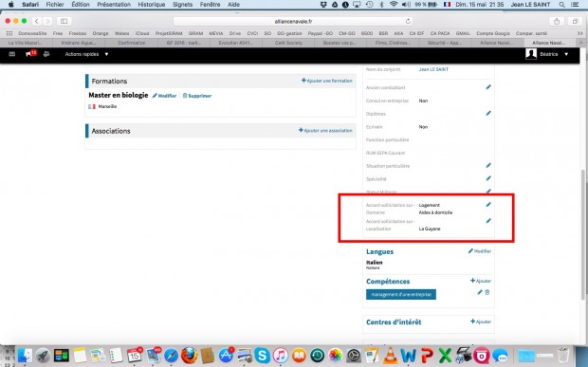Viewport: 588px width, 367px height.
Task: Click the management d'une entreprise tag
Action: coord(401,295)
